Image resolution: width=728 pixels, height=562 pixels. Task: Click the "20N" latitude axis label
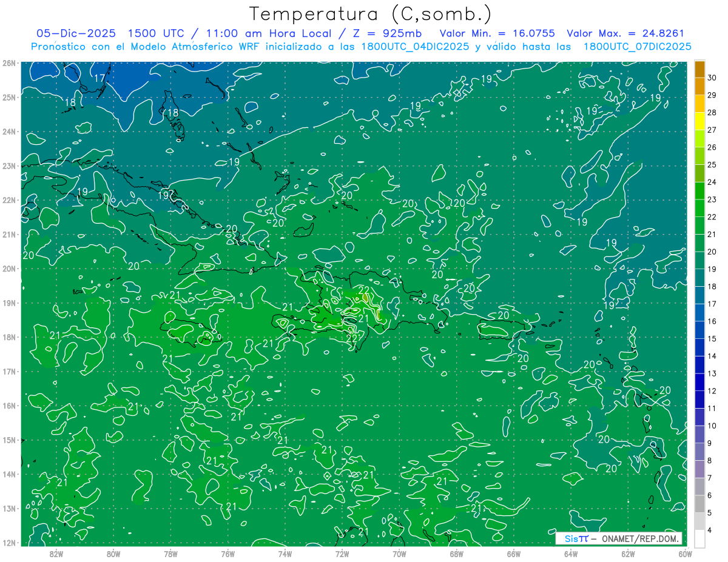8,269
